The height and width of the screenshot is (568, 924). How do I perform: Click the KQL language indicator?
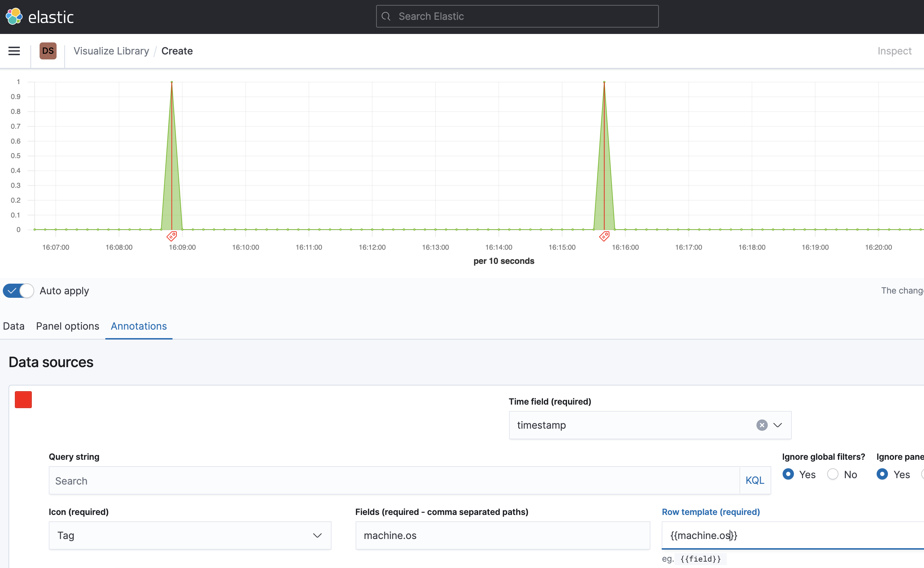(755, 480)
